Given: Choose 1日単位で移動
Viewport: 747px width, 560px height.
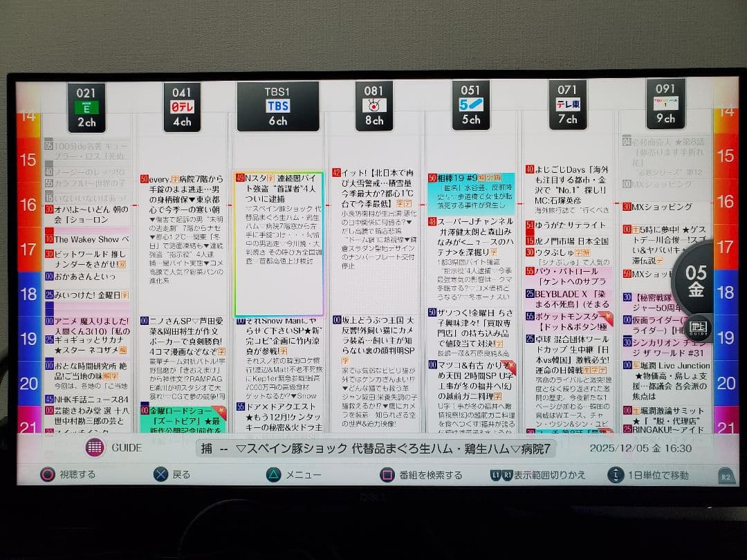Looking at the screenshot, I should [658, 475].
